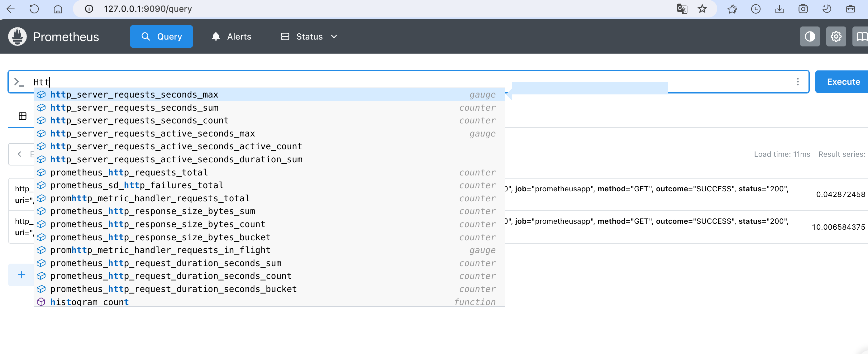
Task: Click the Prometheus flame logo icon
Action: pyautogui.click(x=17, y=36)
